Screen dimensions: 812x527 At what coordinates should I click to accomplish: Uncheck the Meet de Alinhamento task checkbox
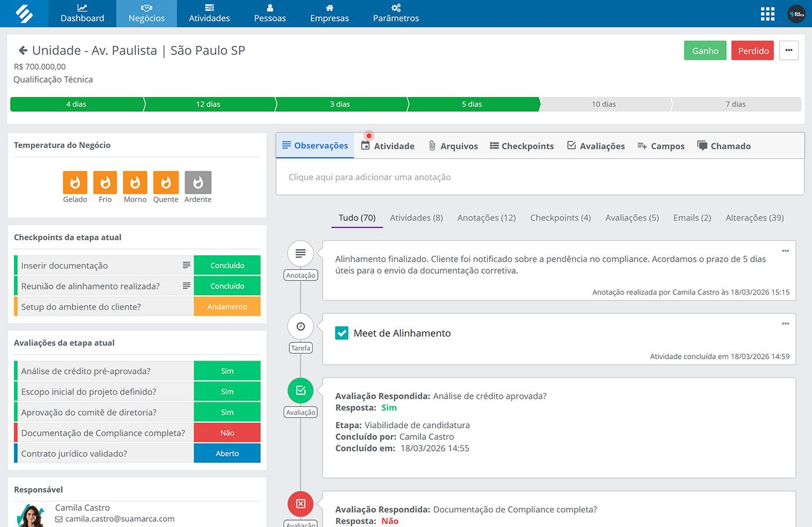[342, 332]
